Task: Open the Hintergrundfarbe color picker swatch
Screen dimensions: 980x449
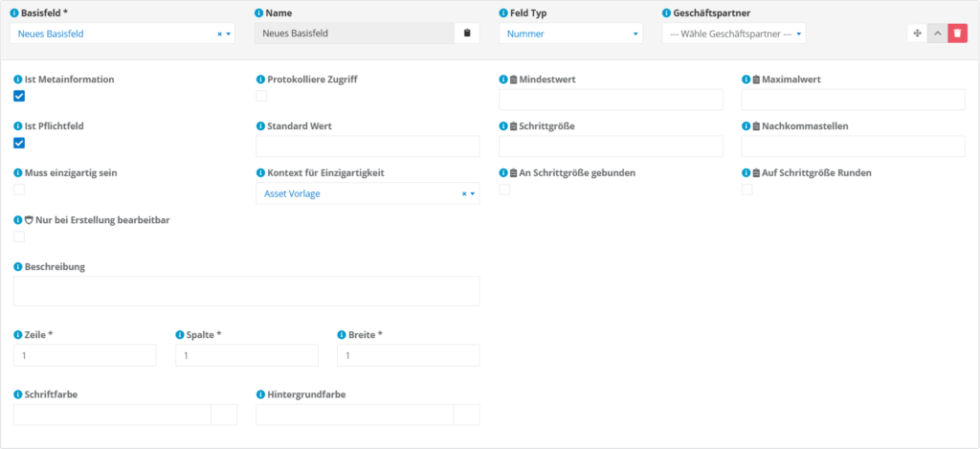Action: tap(466, 414)
